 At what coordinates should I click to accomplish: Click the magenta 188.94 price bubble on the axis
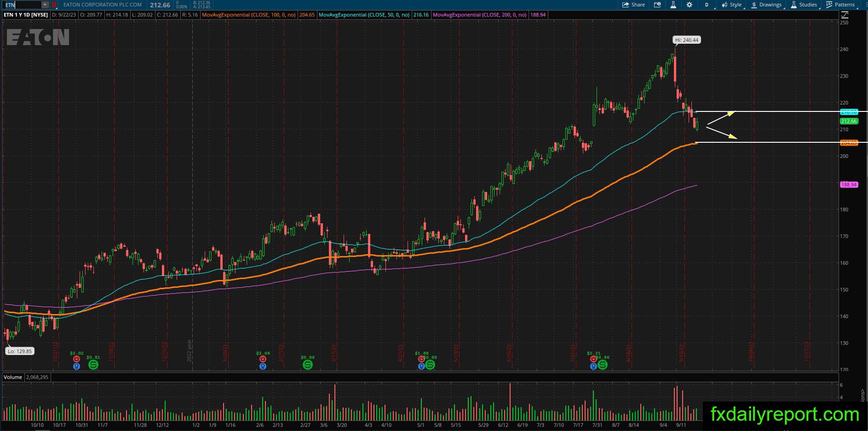(849, 185)
